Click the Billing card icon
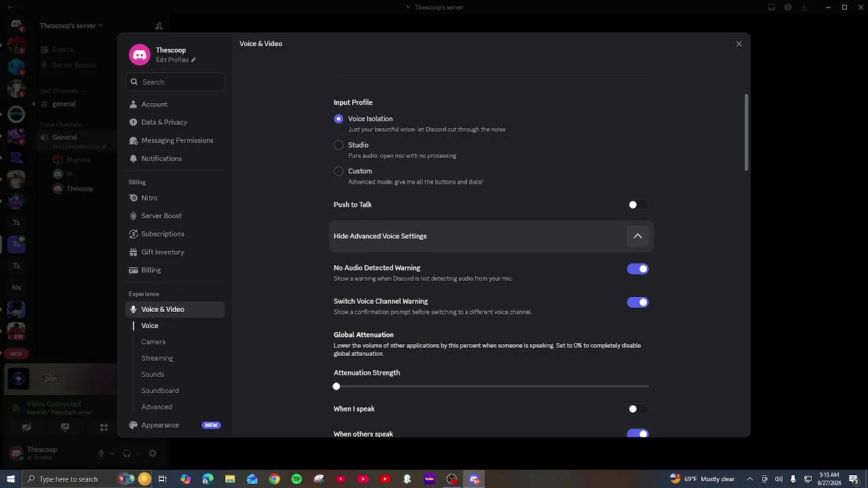The width and height of the screenshot is (868, 488). [134, 270]
